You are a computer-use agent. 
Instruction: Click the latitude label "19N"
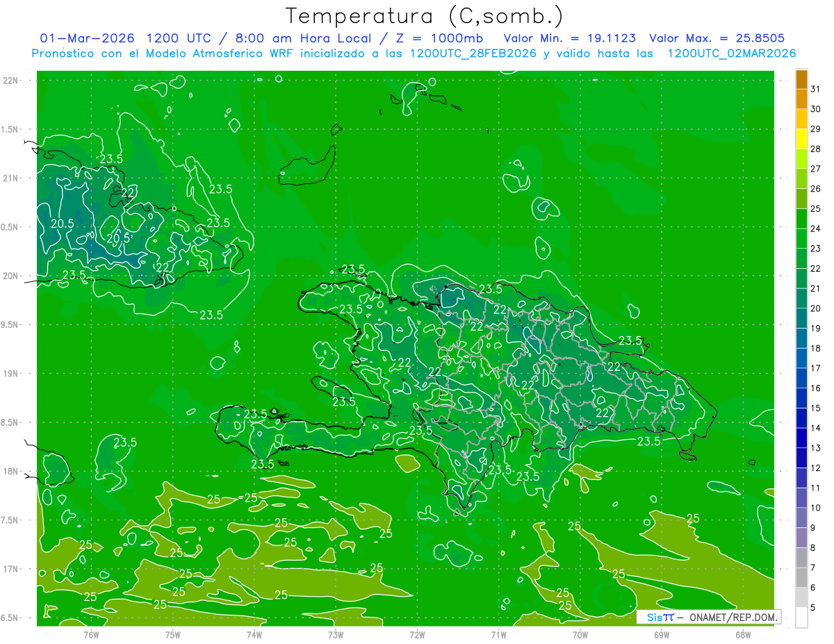point(10,374)
